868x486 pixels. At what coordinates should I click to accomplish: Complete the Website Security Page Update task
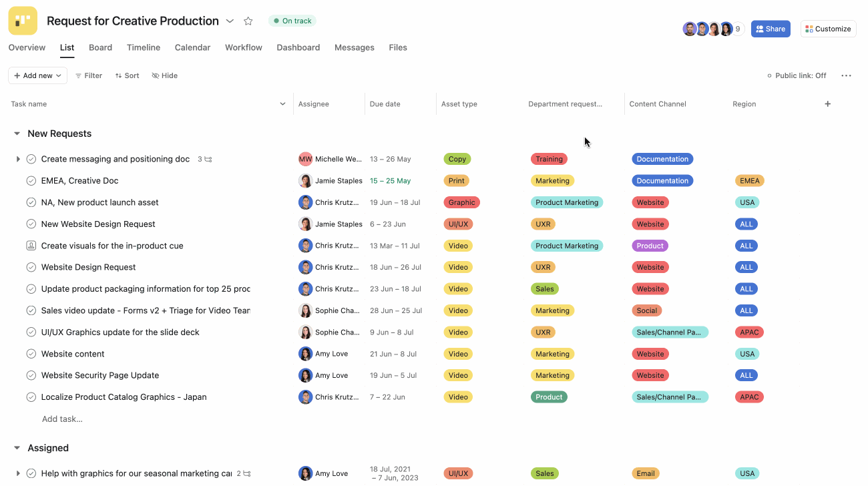tap(31, 375)
